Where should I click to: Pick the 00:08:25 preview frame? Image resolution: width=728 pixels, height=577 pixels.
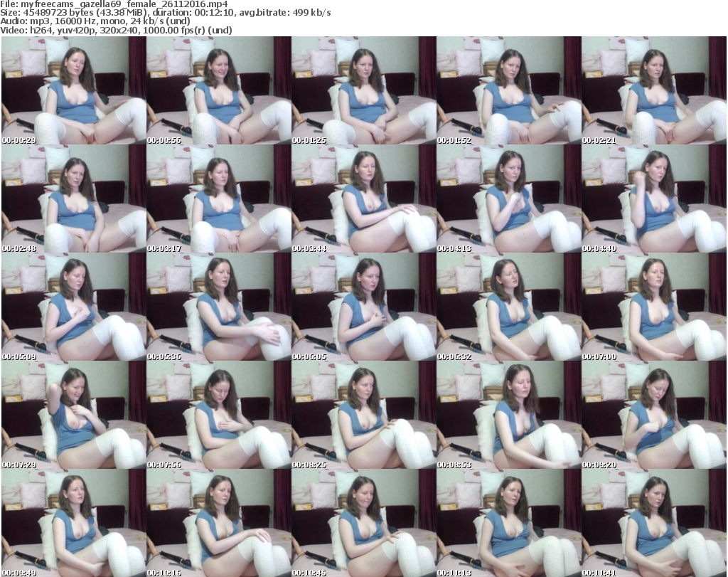point(363,415)
